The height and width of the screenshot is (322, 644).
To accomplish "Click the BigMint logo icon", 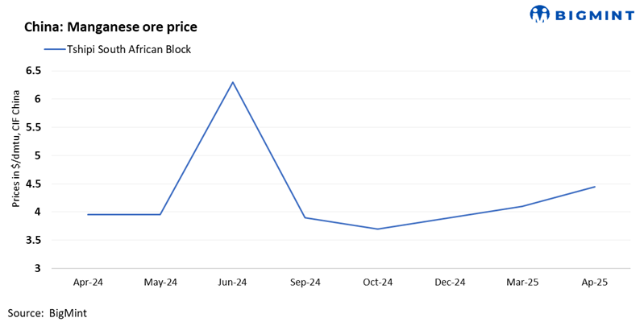I will [x=538, y=14].
